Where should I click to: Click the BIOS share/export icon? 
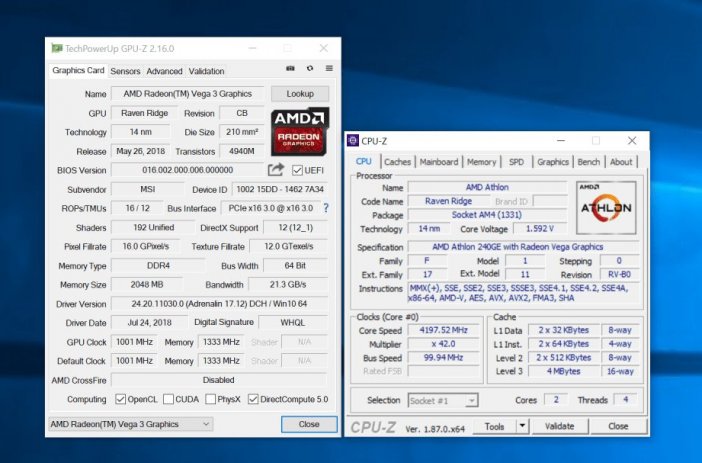[276, 170]
